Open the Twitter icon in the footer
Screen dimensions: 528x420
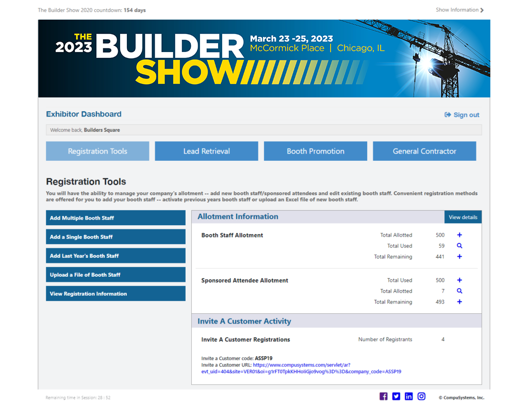pos(396,396)
